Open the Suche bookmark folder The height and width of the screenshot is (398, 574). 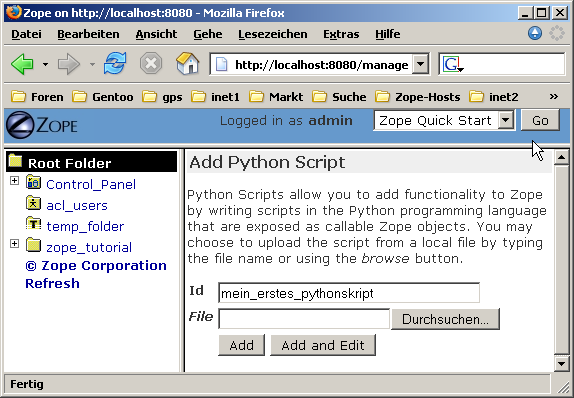(x=339, y=97)
